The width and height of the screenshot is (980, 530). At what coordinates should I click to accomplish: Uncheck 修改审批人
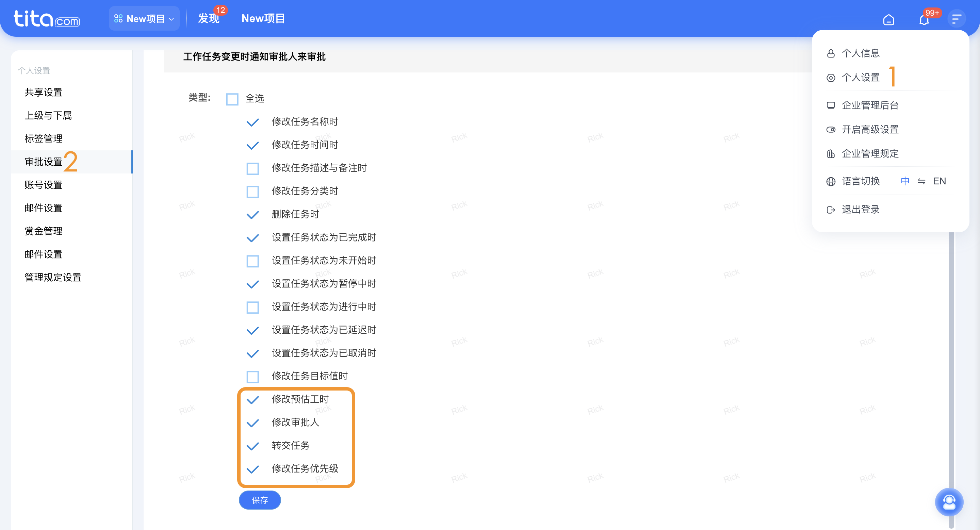click(x=252, y=423)
